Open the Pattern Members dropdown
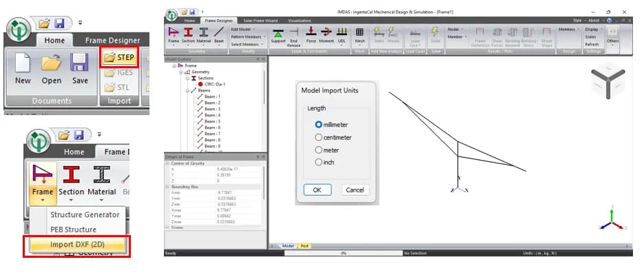The image size is (644, 273). tap(248, 37)
